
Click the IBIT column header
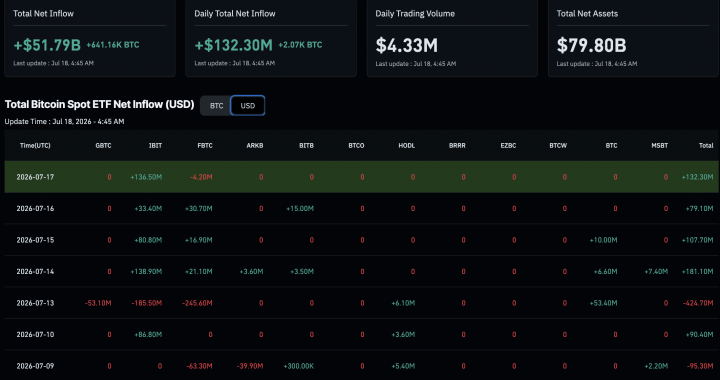click(155, 145)
